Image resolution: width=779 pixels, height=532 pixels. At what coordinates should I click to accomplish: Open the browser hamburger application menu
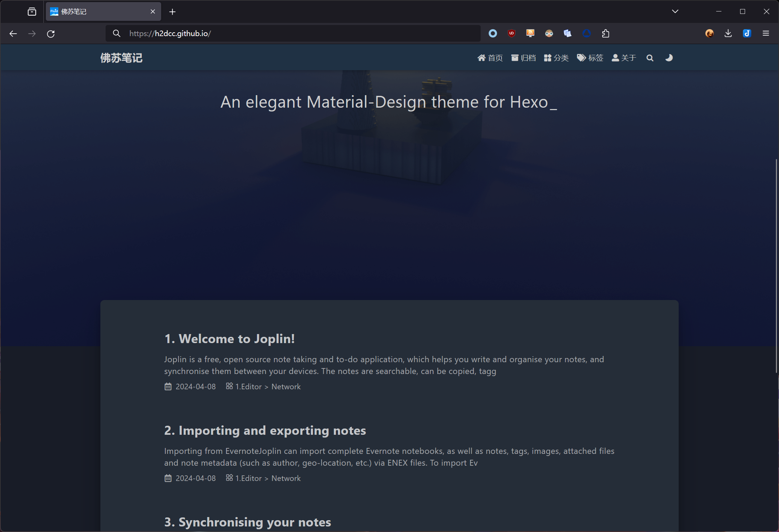(765, 33)
